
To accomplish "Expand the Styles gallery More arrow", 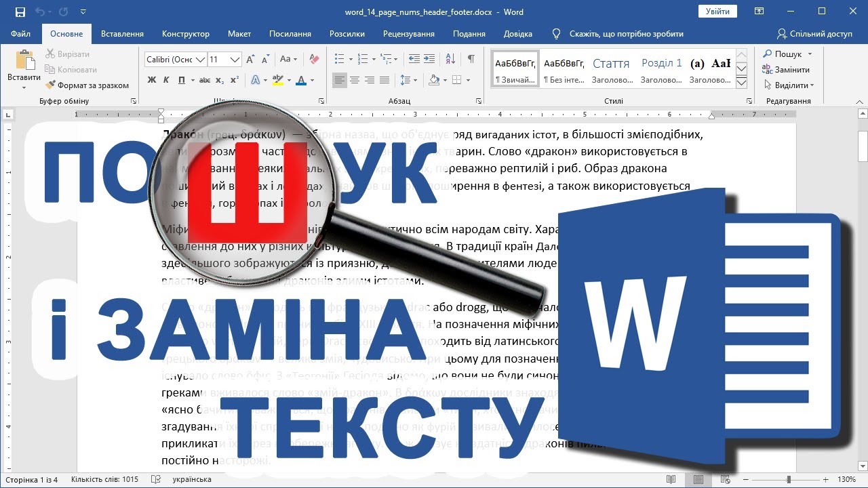I will (741, 83).
